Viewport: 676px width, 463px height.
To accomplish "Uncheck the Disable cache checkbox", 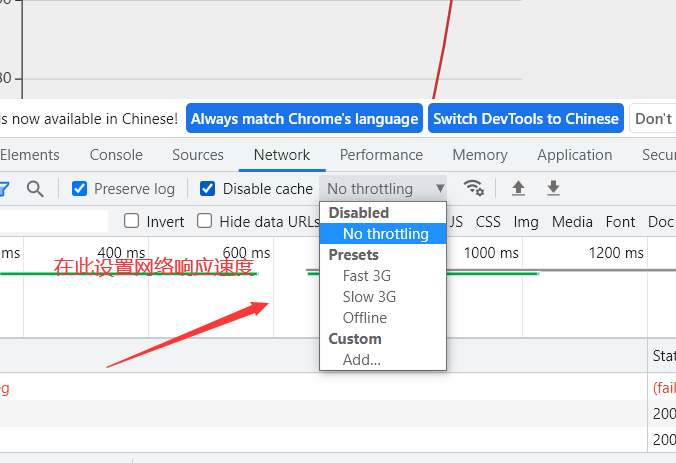I will [208, 188].
